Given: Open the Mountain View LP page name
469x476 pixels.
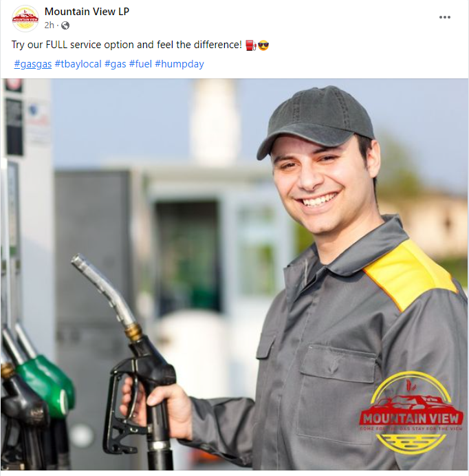Looking at the screenshot, I should pos(87,12).
